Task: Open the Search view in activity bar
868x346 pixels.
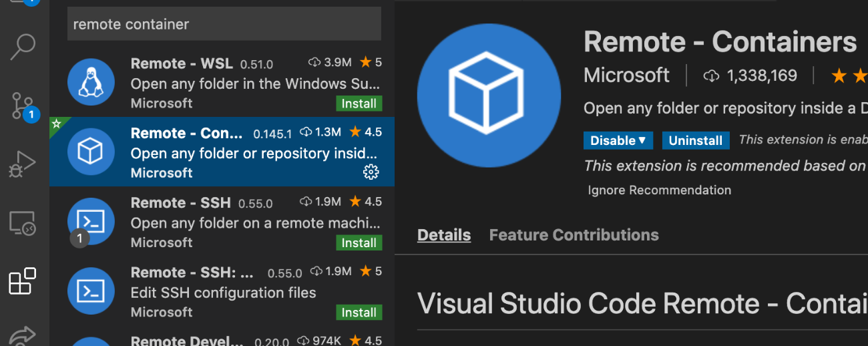Action: pos(23,47)
